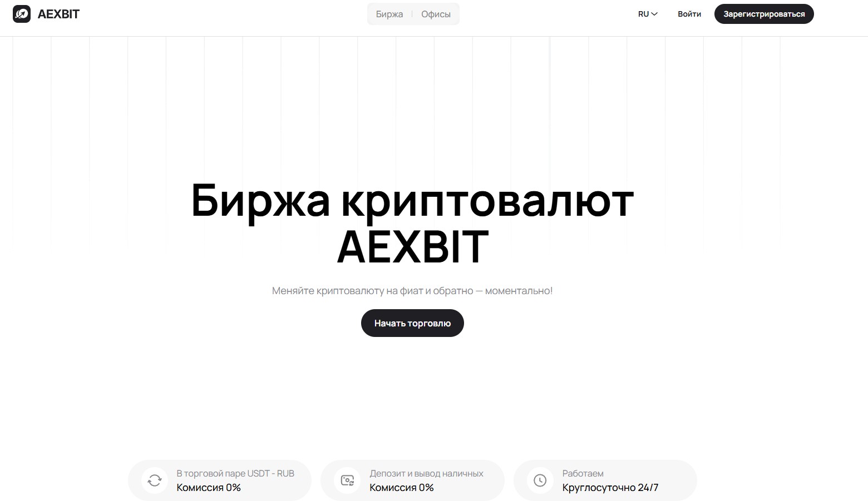Click the В торговой паре USDT - RUB label

click(x=235, y=473)
